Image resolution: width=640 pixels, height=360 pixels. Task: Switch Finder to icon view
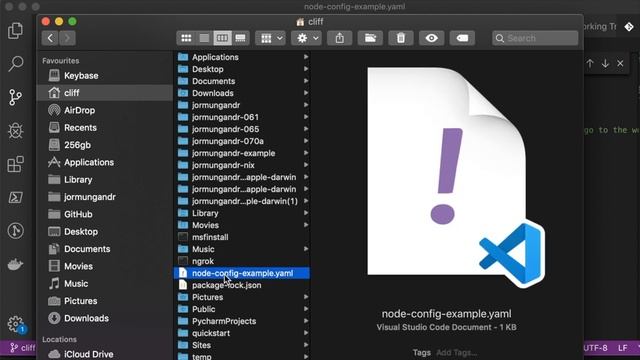coord(186,38)
